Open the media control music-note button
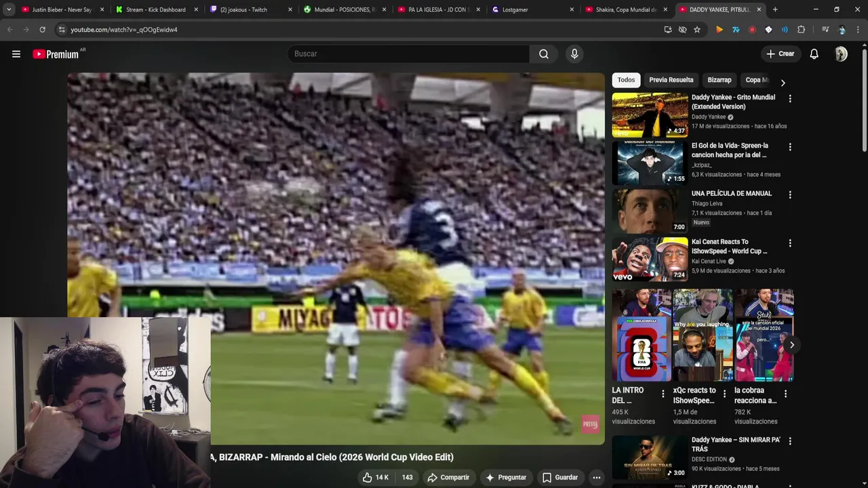The image size is (868, 488). click(825, 30)
